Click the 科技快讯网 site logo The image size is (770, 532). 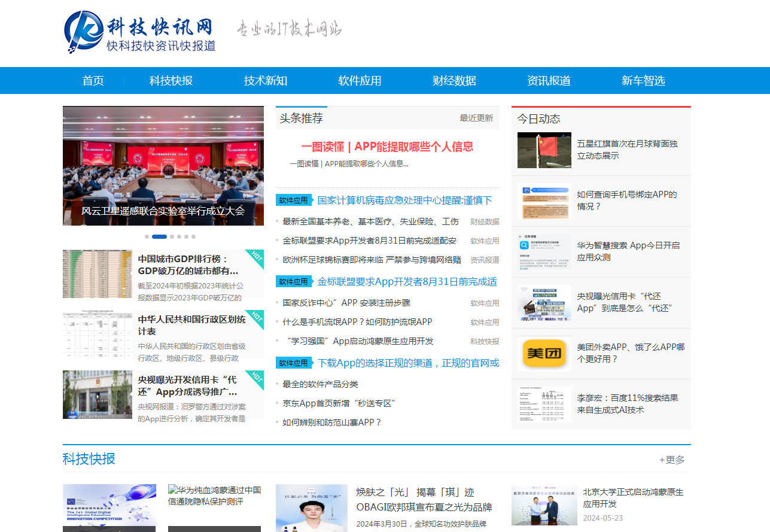pos(140,32)
